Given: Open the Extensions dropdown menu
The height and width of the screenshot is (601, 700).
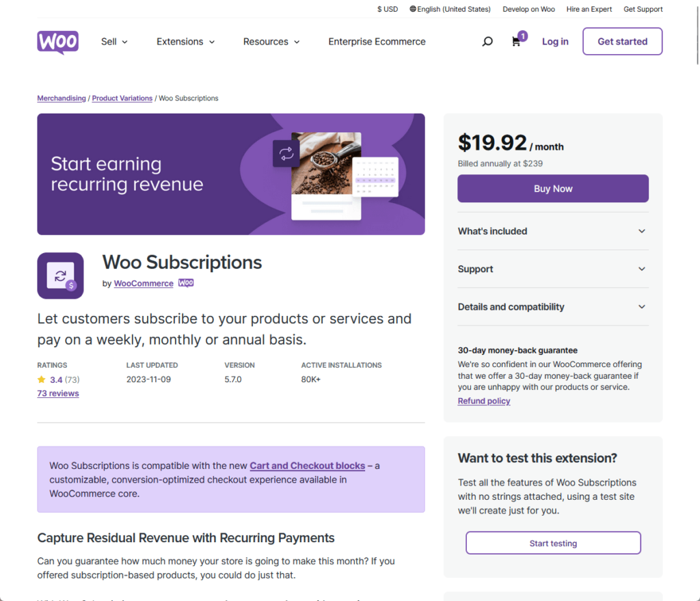Looking at the screenshot, I should pyautogui.click(x=186, y=42).
